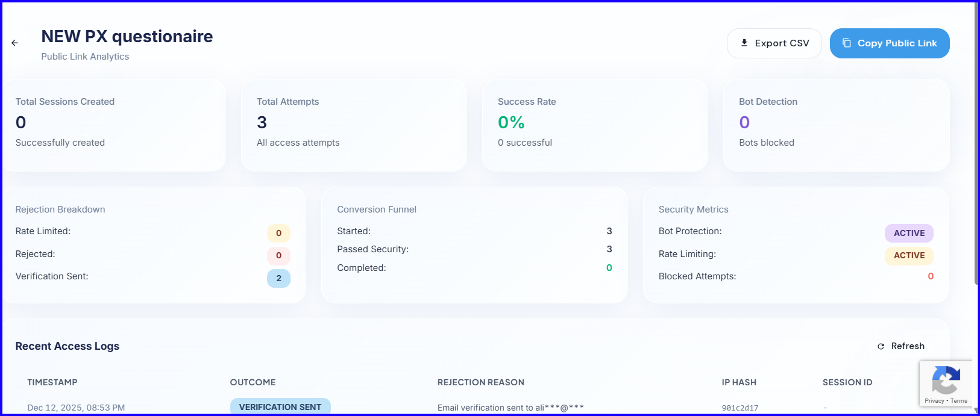Click the Dec 12, 2025, 08:53 PM timestamp
Screen dimensions: 980x416
76,408
